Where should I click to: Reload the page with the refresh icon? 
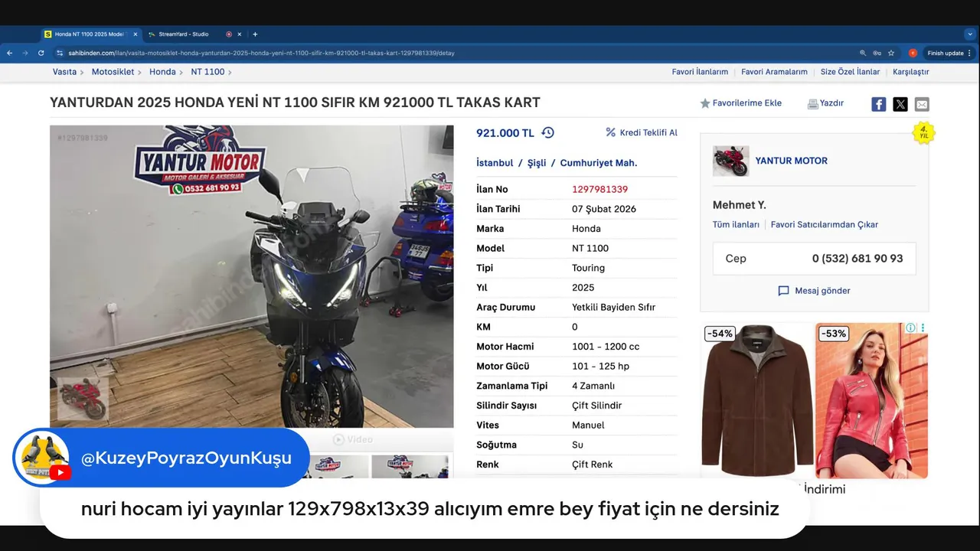[41, 53]
